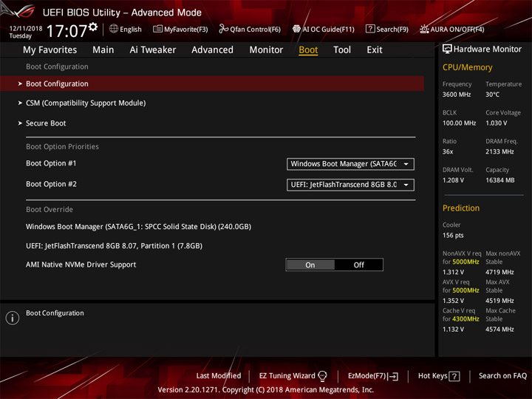Click the 3600 MHz frequency value
Viewport: 532px width, 399px height.
tap(457, 95)
